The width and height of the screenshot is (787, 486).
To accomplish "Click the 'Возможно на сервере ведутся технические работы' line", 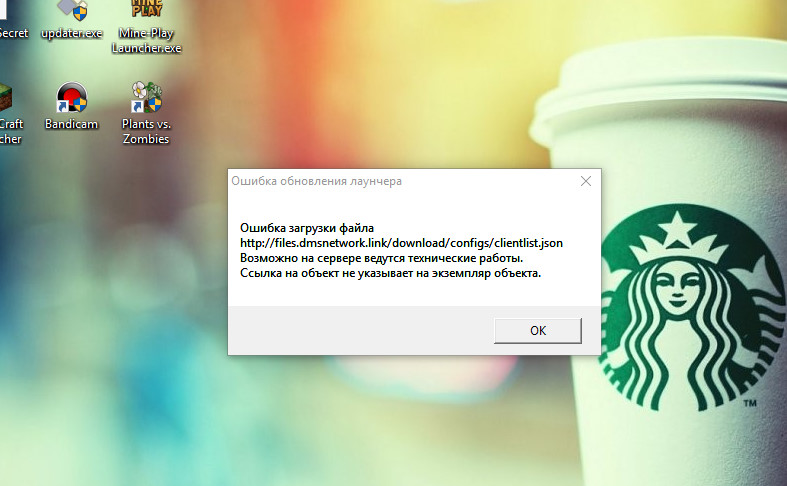I will (x=381, y=258).
